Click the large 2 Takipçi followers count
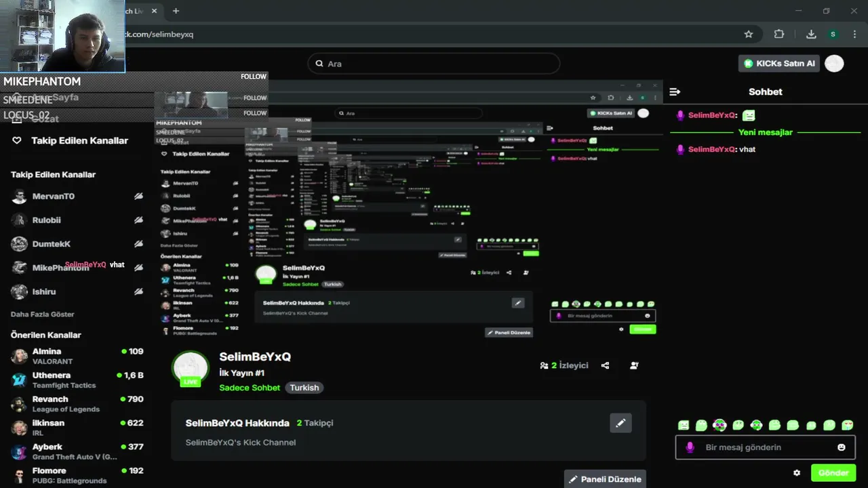 315,423
